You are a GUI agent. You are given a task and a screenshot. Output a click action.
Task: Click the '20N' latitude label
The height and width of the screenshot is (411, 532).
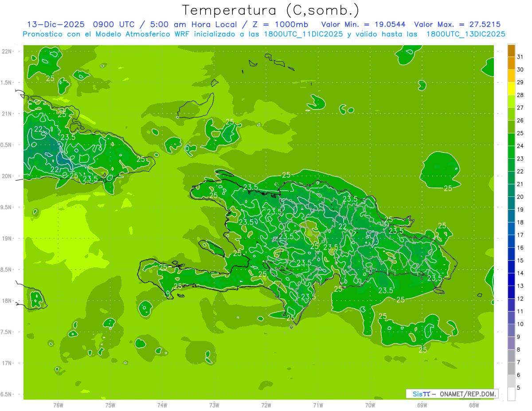(6, 176)
